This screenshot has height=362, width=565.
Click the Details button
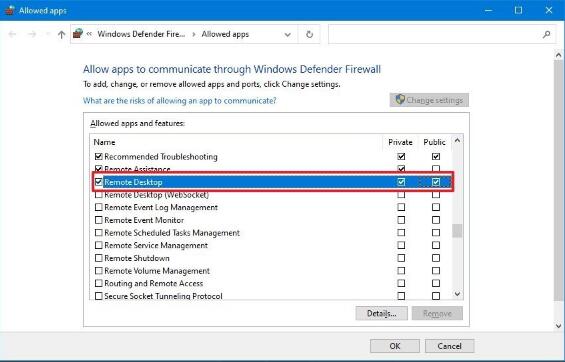click(382, 313)
